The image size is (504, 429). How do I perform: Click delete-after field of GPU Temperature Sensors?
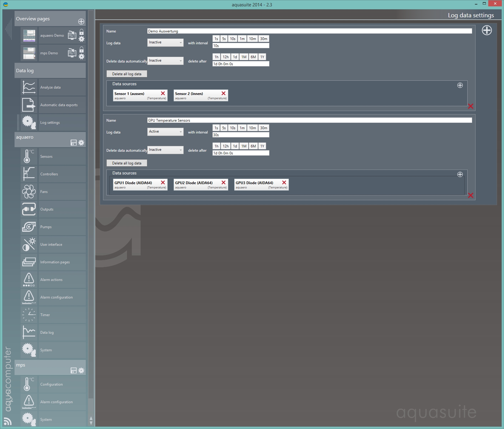pos(241,153)
